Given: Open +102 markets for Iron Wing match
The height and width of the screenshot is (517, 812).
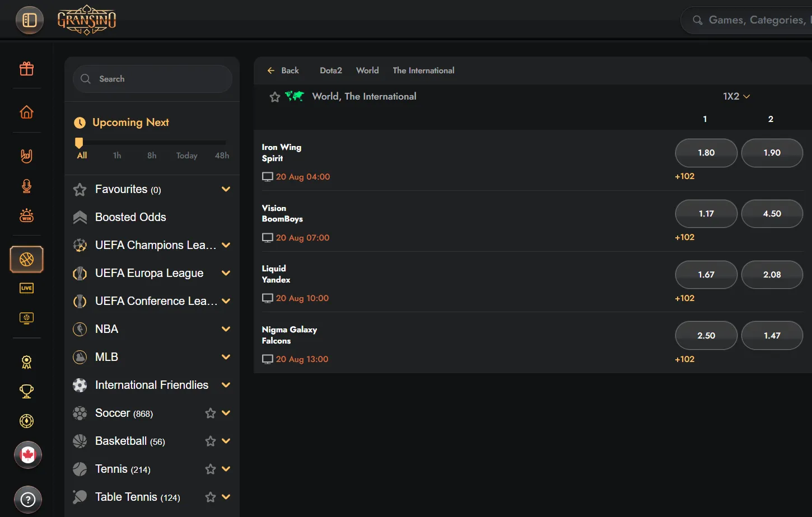Looking at the screenshot, I should coord(684,176).
